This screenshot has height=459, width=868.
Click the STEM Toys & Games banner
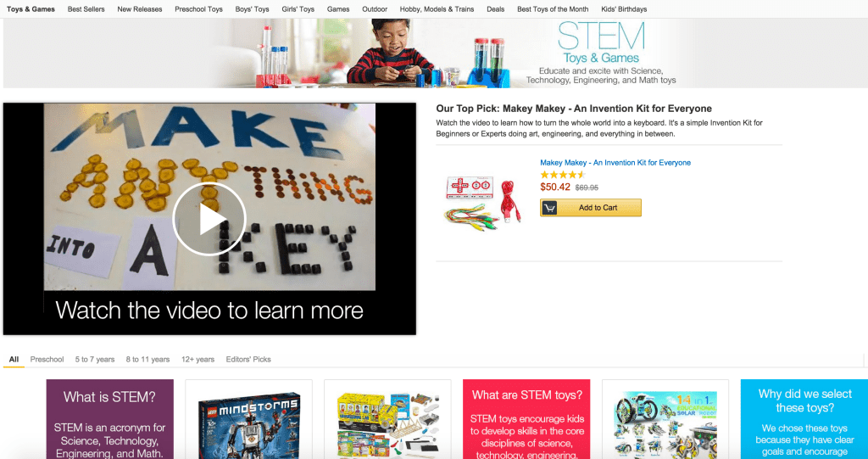click(x=435, y=53)
